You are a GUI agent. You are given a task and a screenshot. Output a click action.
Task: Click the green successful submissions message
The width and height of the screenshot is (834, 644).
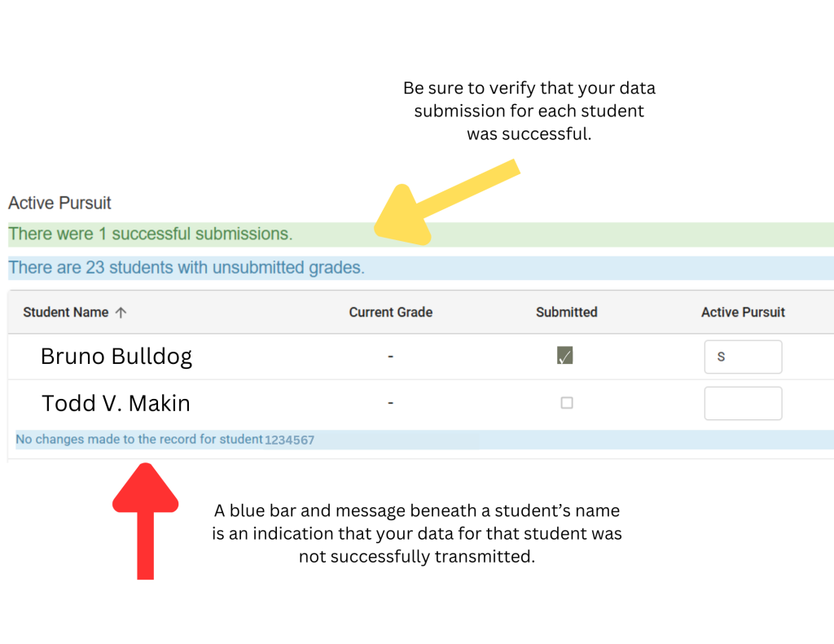click(x=151, y=234)
